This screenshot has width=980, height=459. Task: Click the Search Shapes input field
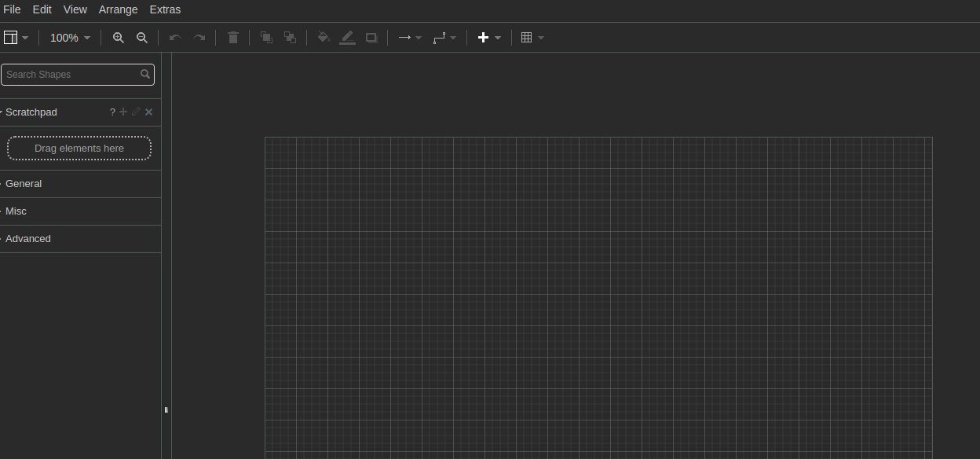point(71,74)
